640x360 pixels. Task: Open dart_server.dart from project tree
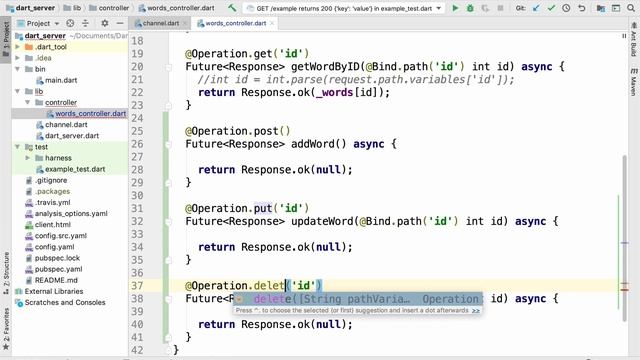click(72, 136)
